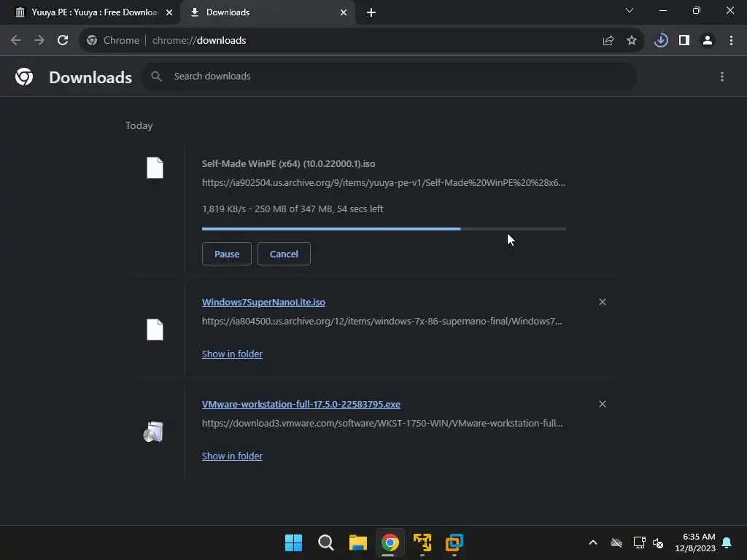Click the Chrome taskbar icon
Screen dimensions: 747x560
[390, 542]
